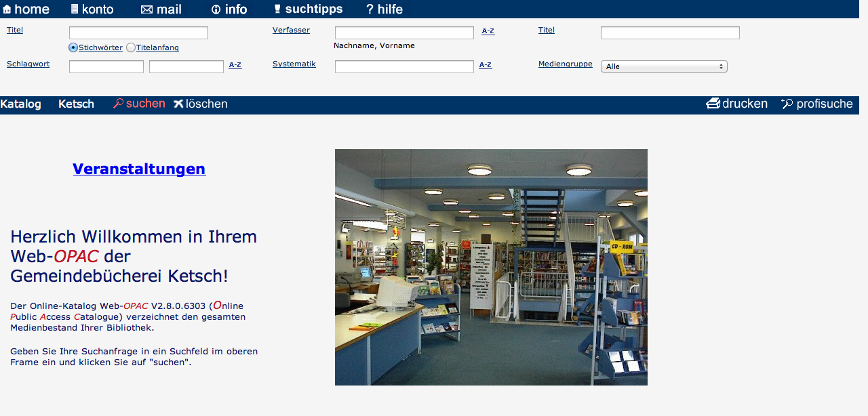Viewport: 868px width, 416px height.
Task: Click into the Verfasser input field
Action: coord(404,33)
